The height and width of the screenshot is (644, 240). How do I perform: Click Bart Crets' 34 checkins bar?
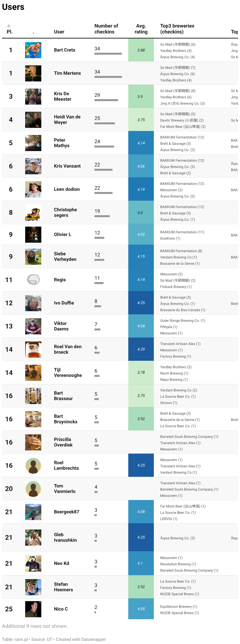[108, 54]
